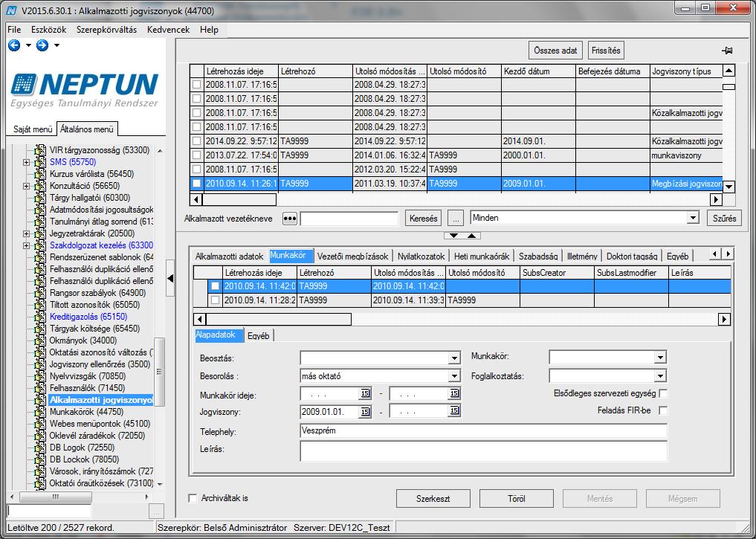Viewport: 756px width, 539px height.
Task: Click the Keresés button
Action: click(423, 219)
